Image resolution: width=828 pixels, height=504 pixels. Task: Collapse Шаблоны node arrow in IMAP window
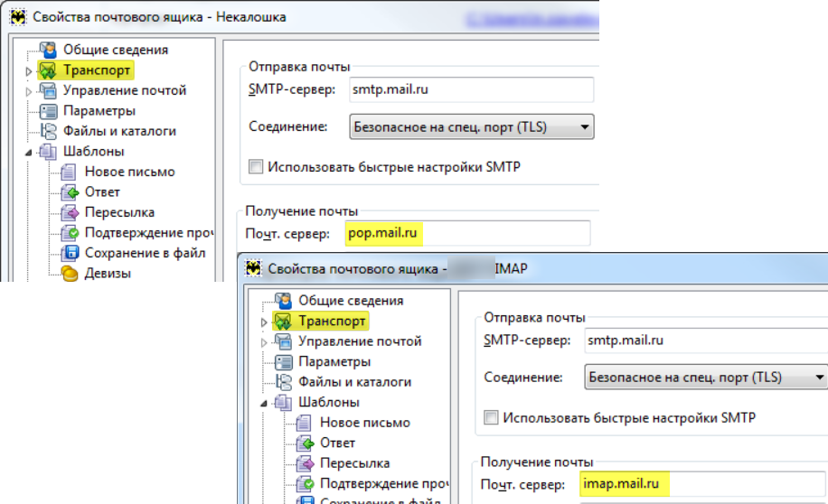click(264, 404)
